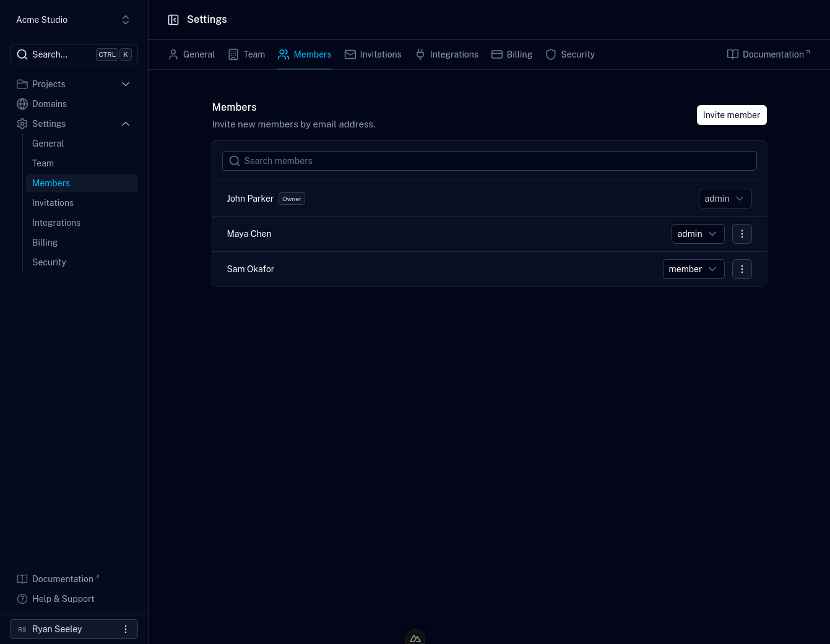This screenshot has height=644, width=830.
Task: Click the Domains globe icon
Action: click(x=22, y=104)
